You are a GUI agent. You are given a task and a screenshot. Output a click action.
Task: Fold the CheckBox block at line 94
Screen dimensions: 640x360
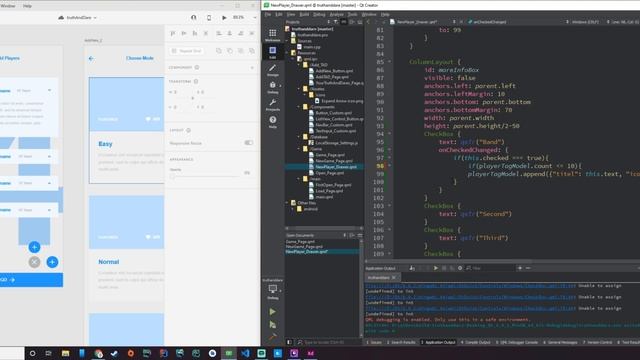389,133
